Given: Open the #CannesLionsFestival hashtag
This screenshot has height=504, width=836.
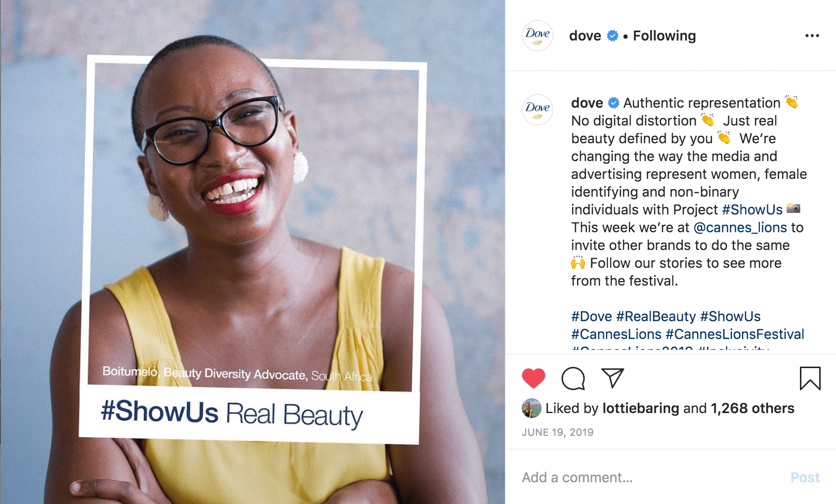Looking at the screenshot, I should pyautogui.click(x=735, y=334).
